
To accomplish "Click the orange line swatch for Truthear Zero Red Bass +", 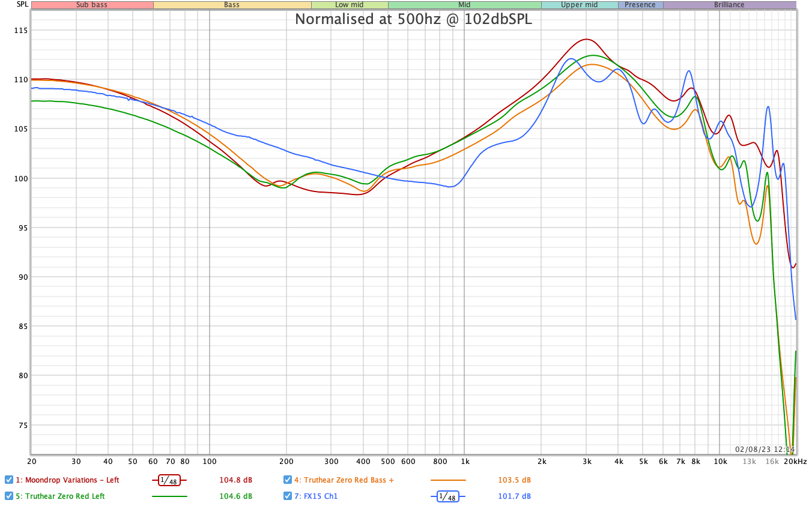I will click(x=448, y=480).
